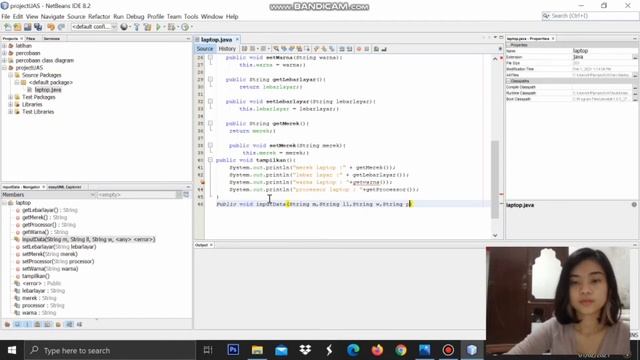The image size is (640, 360).
Task: Select the Source view button
Action: tap(205, 49)
